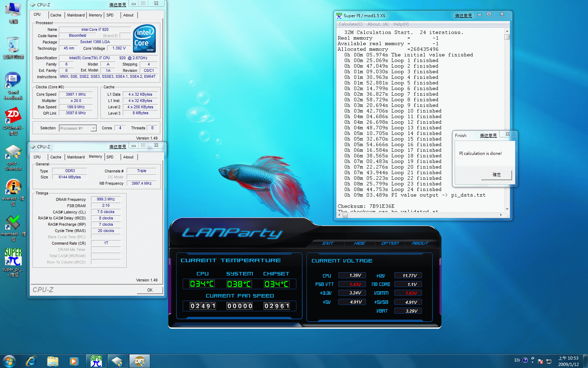Launch the ZD CPUmark desktop shortcut
588x368 pixels.
13,121
